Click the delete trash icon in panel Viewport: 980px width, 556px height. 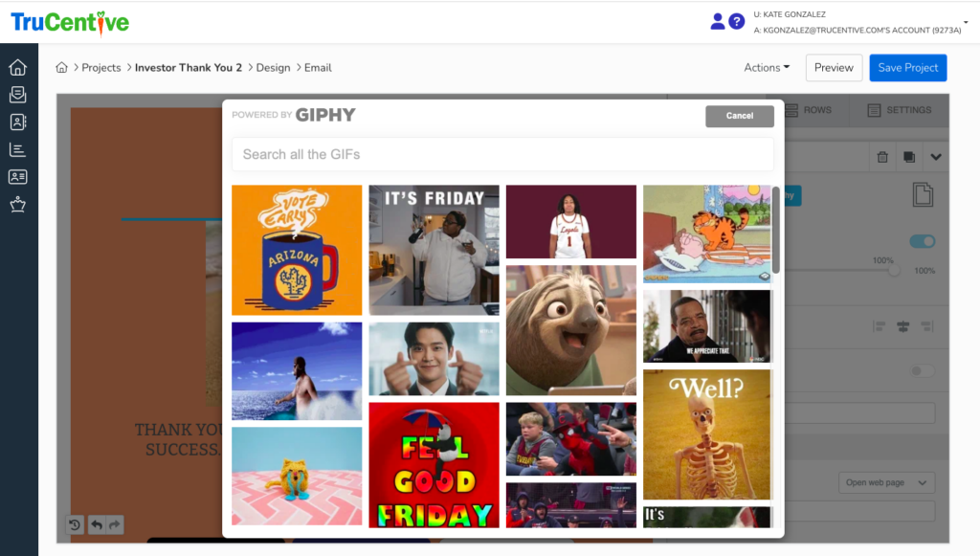(882, 157)
